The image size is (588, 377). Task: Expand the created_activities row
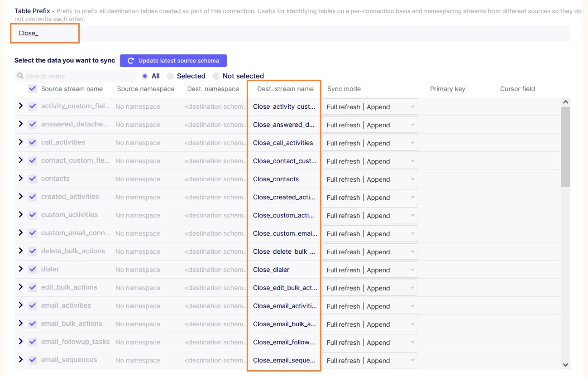click(x=20, y=196)
